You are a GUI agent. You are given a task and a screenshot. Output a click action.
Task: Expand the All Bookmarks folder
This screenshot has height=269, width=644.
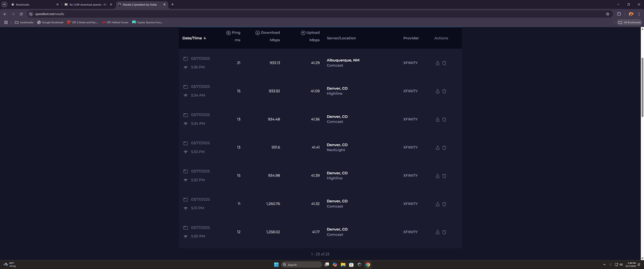coord(629,23)
